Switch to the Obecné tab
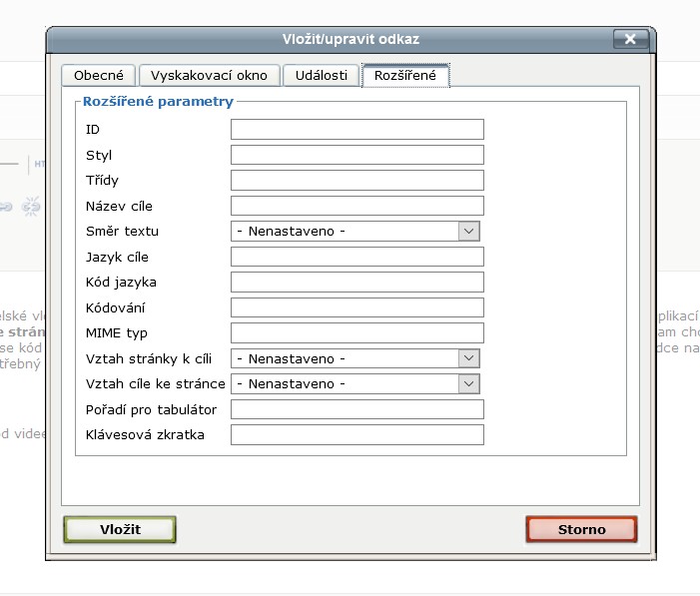Image resolution: width=700 pixels, height=596 pixels. [98, 76]
